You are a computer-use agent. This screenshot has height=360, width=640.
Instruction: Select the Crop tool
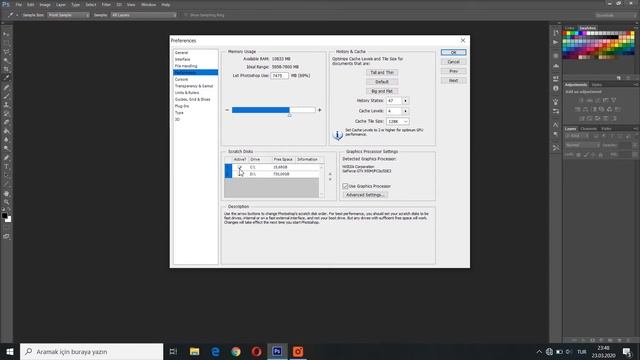click(x=7, y=69)
